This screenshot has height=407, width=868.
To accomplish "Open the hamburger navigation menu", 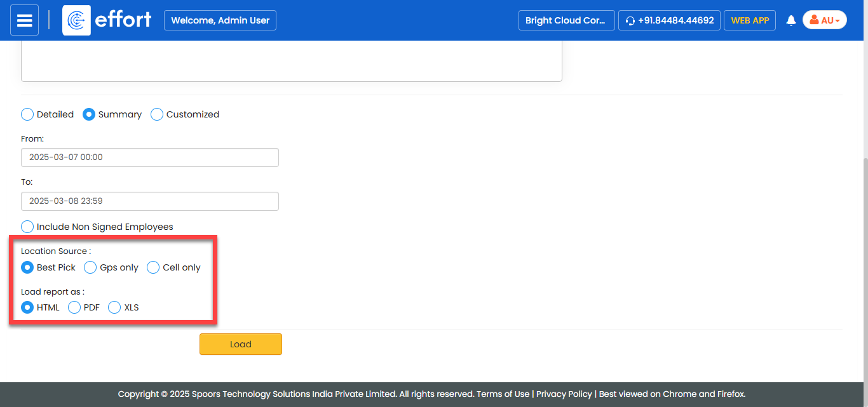I will (x=24, y=20).
